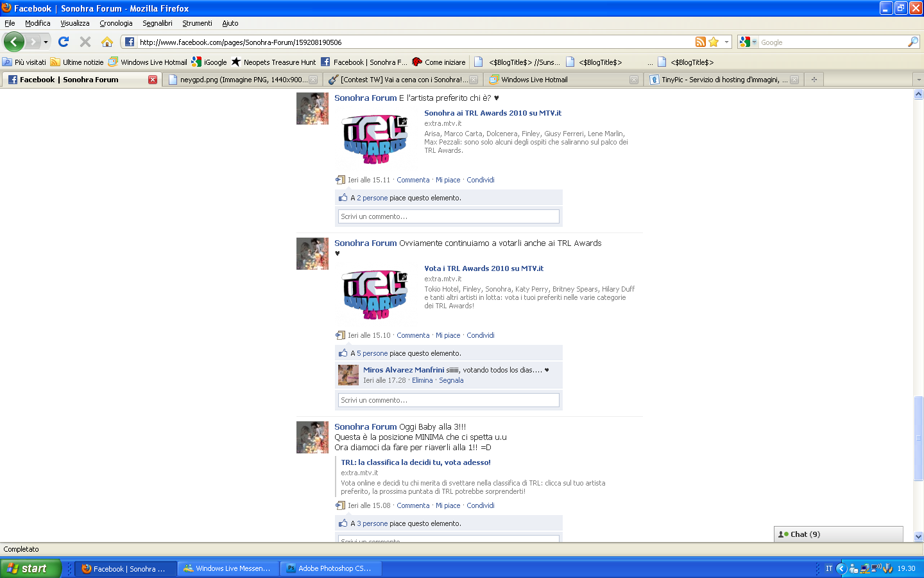Screen dimensions: 924x578
Task: Reload the page with the refresh icon
Action: coord(64,42)
